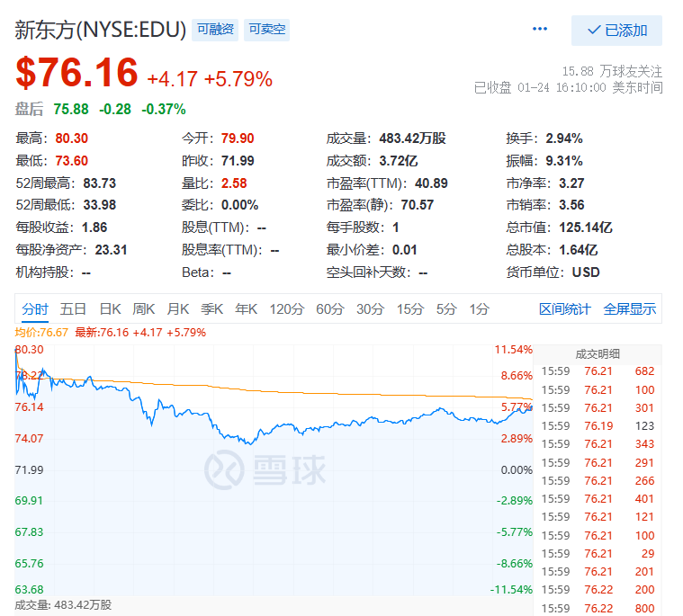
Task: Click the 76.22 trade row with volume 800
Action: [598, 609]
